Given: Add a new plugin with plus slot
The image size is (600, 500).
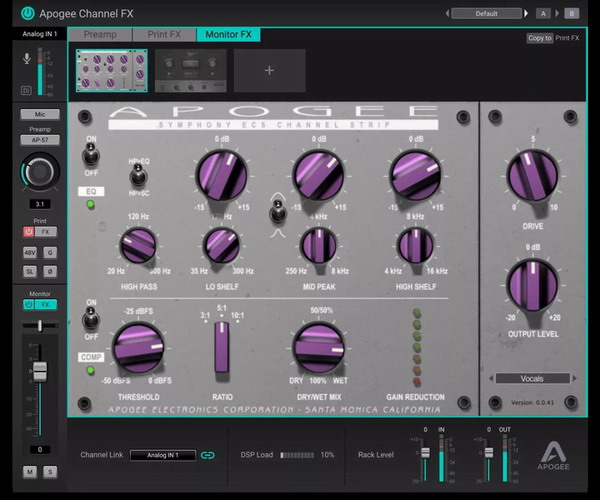Looking at the screenshot, I should tap(269, 70).
